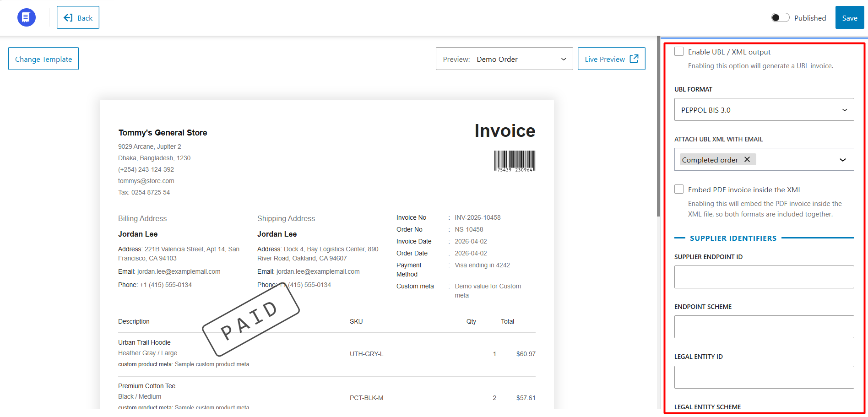Go back using the Back button
This screenshot has width=868, height=417.
78,17
